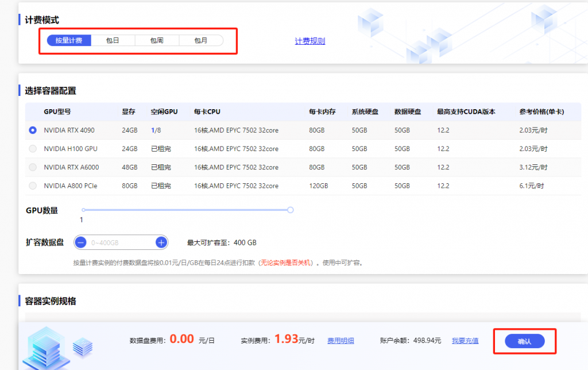
Task: Click the 确认 button
Action: click(x=524, y=341)
